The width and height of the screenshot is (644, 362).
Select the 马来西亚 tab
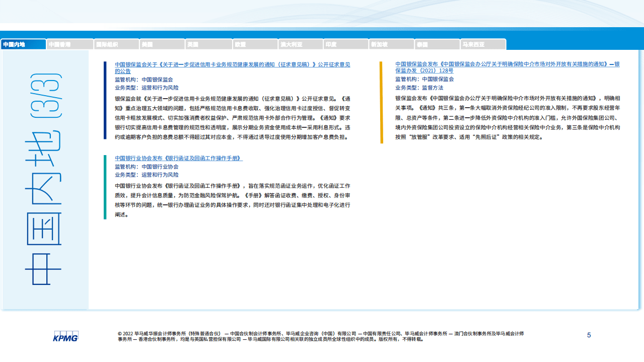click(x=483, y=44)
